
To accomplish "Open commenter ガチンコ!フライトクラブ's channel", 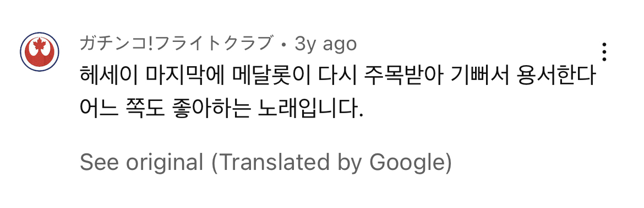I will click(x=177, y=44).
